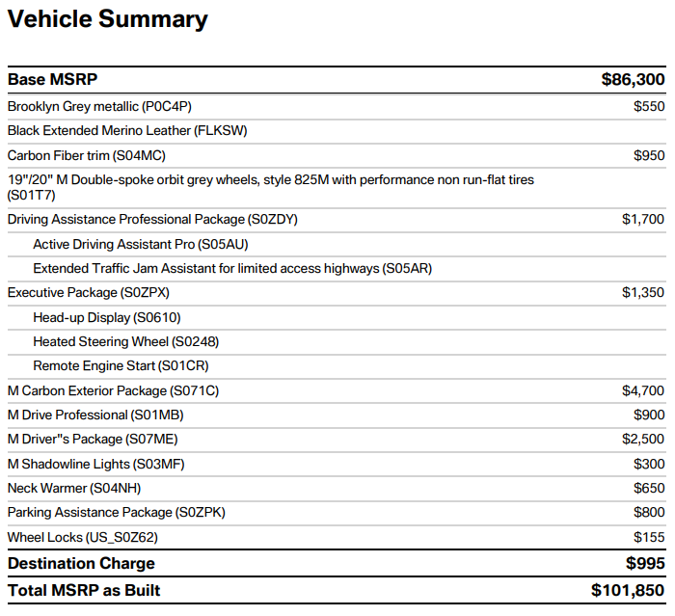
Task: Select Total MSRP as Built $101,850
Action: click(x=628, y=591)
